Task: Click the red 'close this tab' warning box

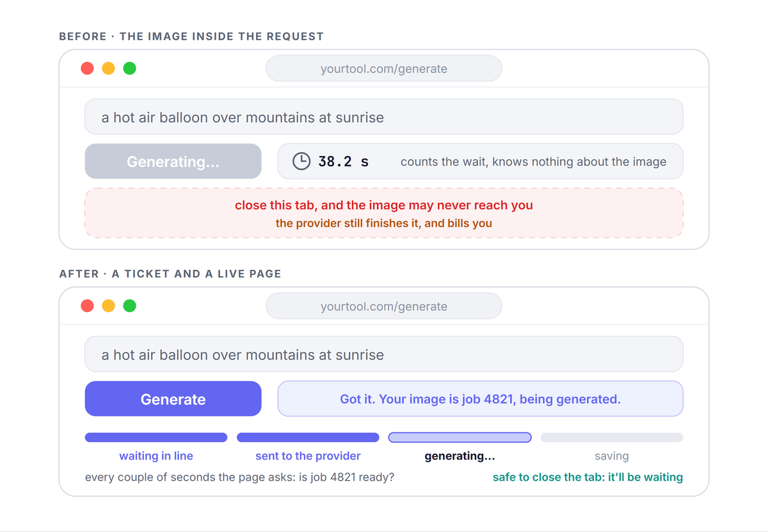Action: (384, 213)
